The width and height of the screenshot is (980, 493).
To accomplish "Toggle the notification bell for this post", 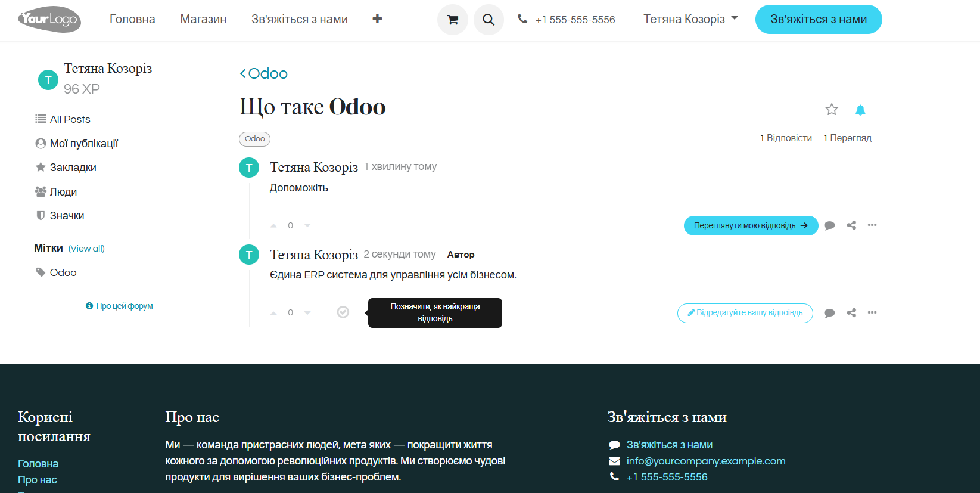I will [x=860, y=110].
